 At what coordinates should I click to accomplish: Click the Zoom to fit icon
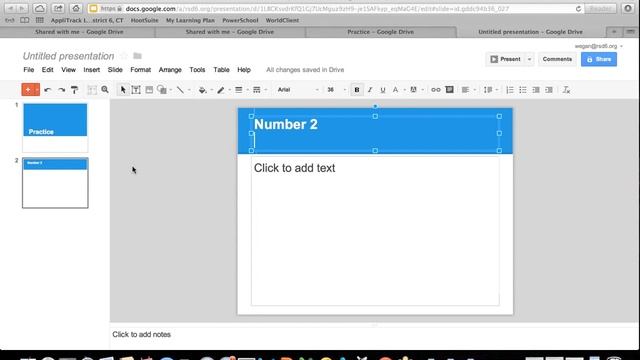pyautogui.click(x=92, y=90)
